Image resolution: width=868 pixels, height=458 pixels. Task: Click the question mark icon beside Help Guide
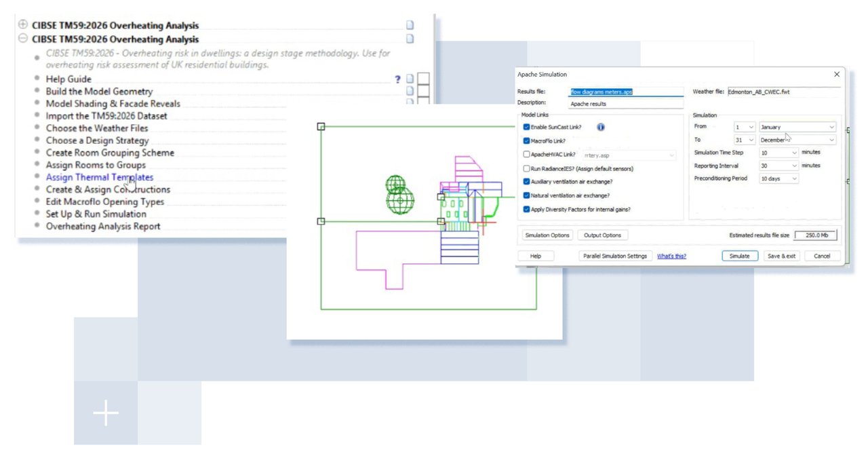click(x=398, y=79)
